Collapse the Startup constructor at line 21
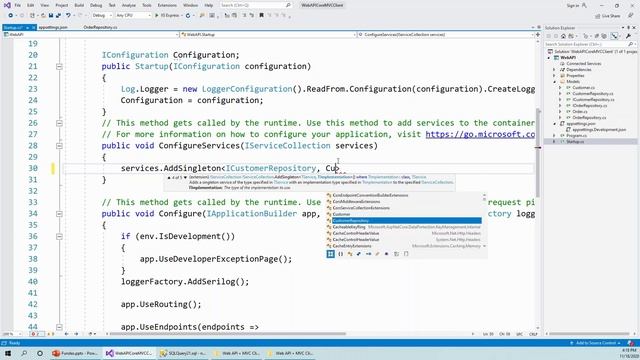640x360 pixels. tap(59, 67)
